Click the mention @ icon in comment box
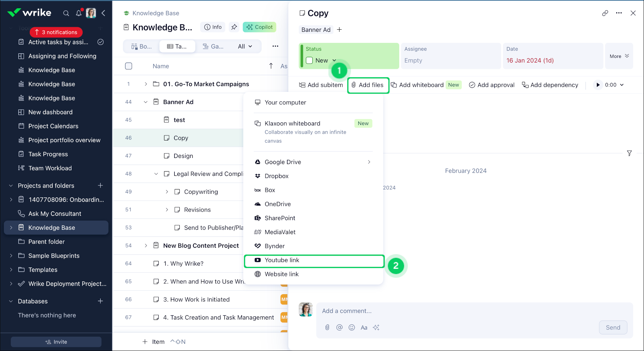This screenshot has width=644, height=351. [340, 327]
